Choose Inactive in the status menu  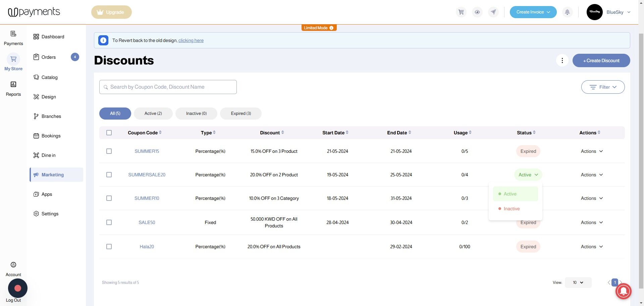click(512, 209)
